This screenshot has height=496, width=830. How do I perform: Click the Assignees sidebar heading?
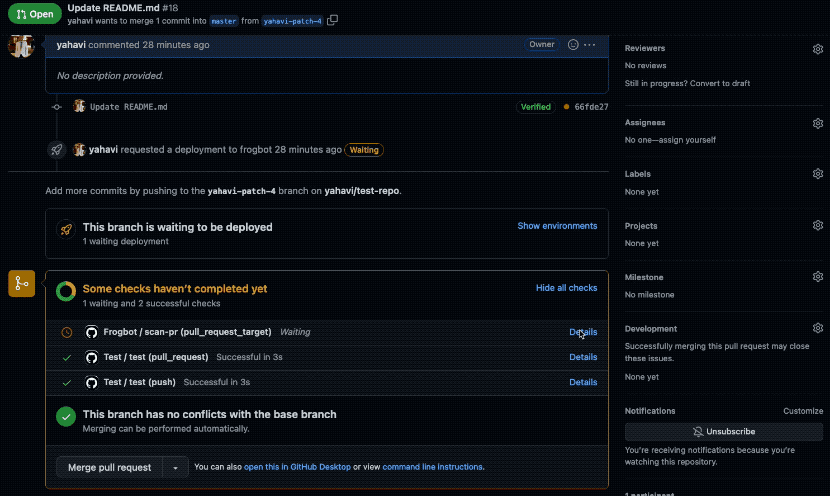[645, 122]
